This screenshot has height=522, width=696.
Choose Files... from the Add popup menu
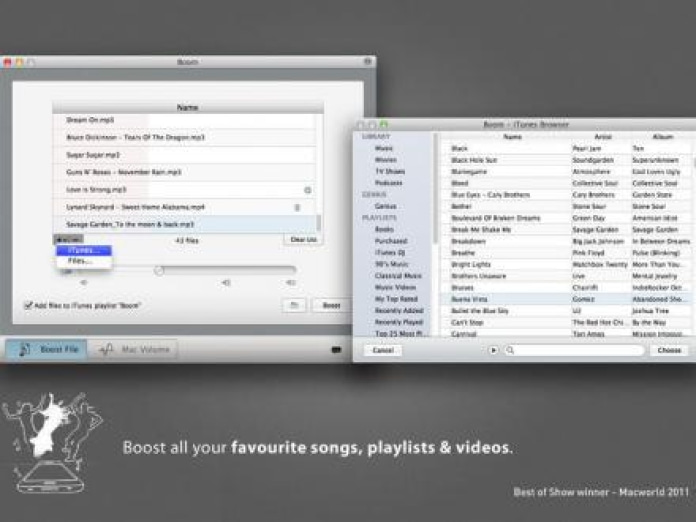point(84,261)
